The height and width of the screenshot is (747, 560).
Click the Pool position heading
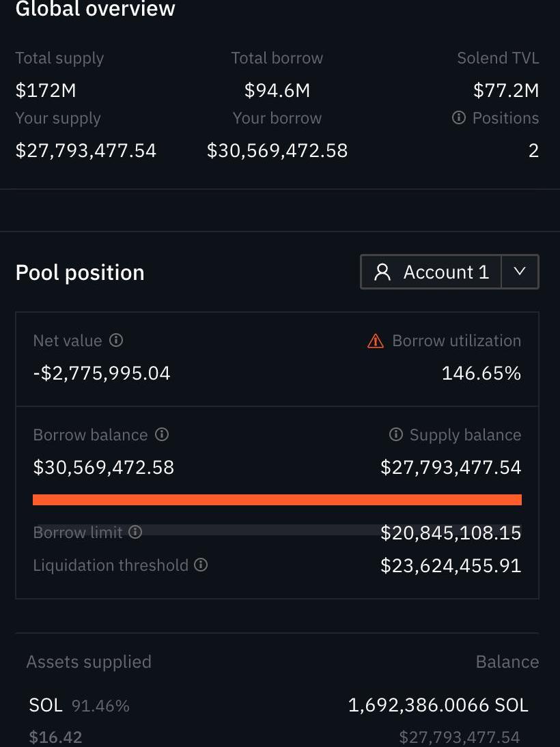point(80,272)
